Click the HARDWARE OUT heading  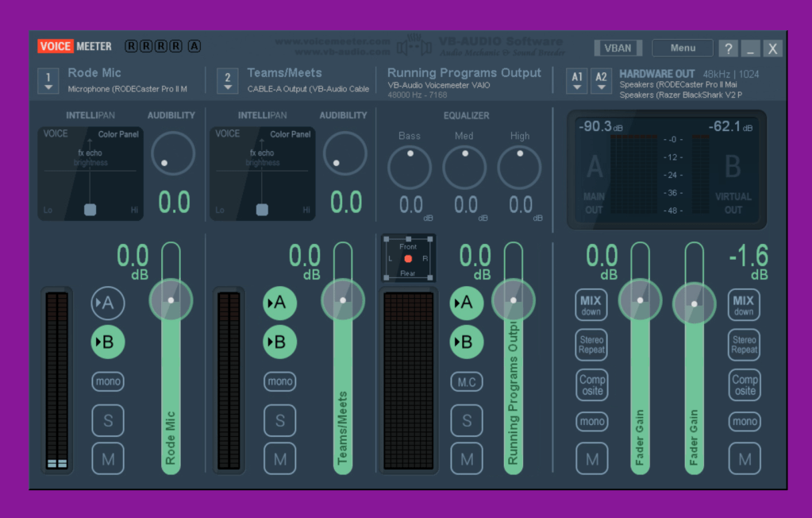click(x=656, y=74)
